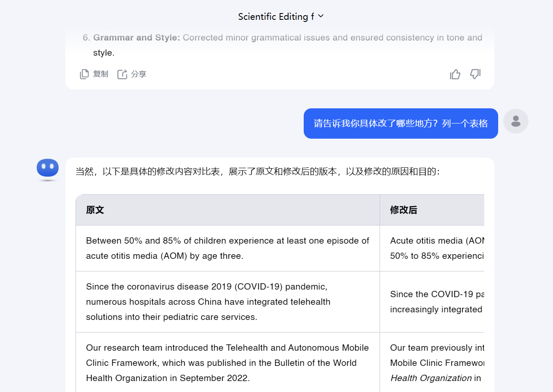Select the original cell about COVID-19 pandemic telehealth

tap(208, 302)
